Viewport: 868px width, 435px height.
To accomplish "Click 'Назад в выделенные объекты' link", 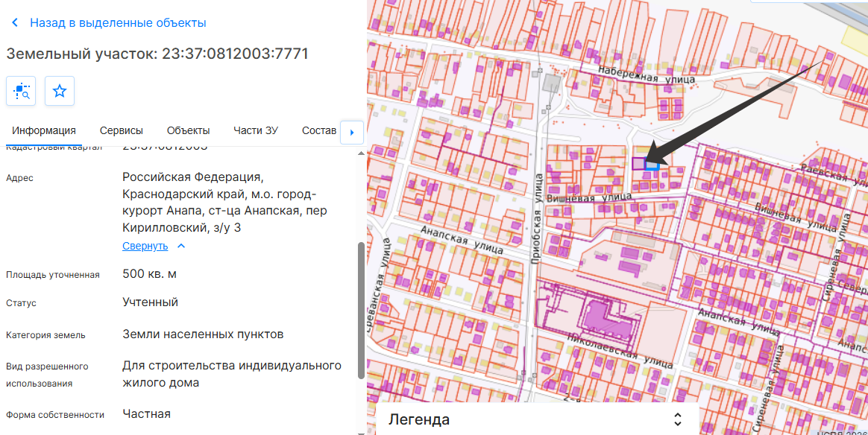I will point(118,23).
